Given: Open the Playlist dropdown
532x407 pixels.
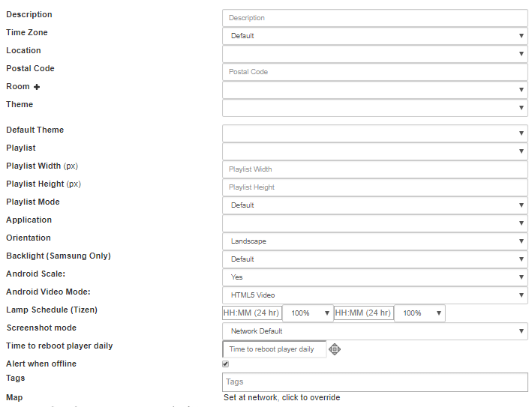Looking at the screenshot, I should 375,151.
